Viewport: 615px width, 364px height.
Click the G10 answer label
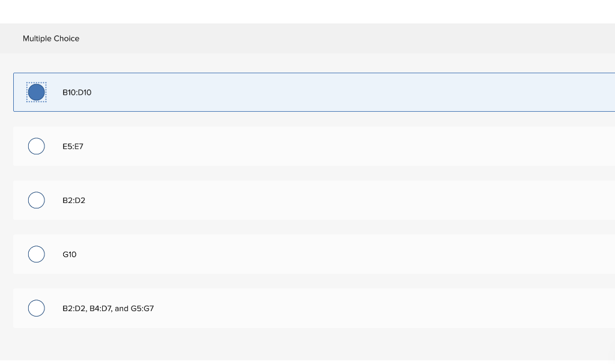pyautogui.click(x=70, y=255)
